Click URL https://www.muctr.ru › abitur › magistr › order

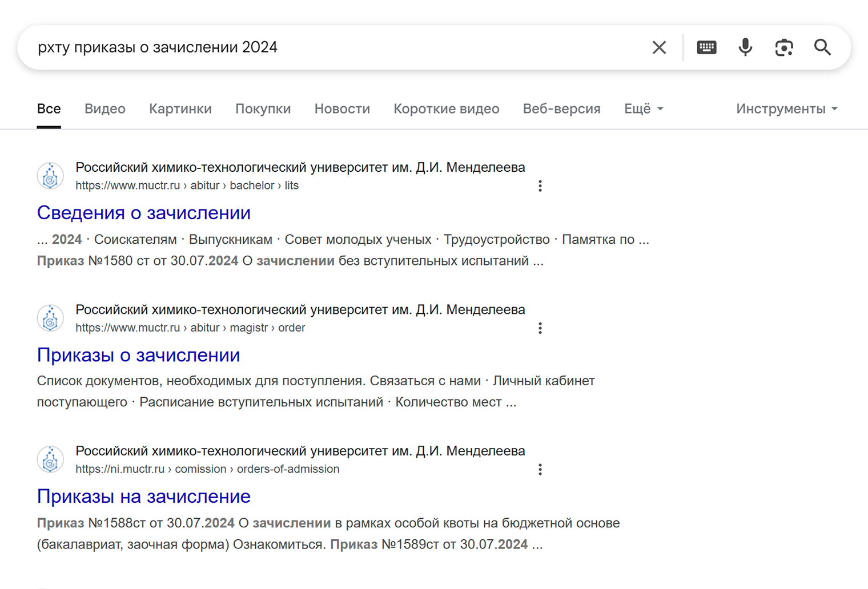190,328
